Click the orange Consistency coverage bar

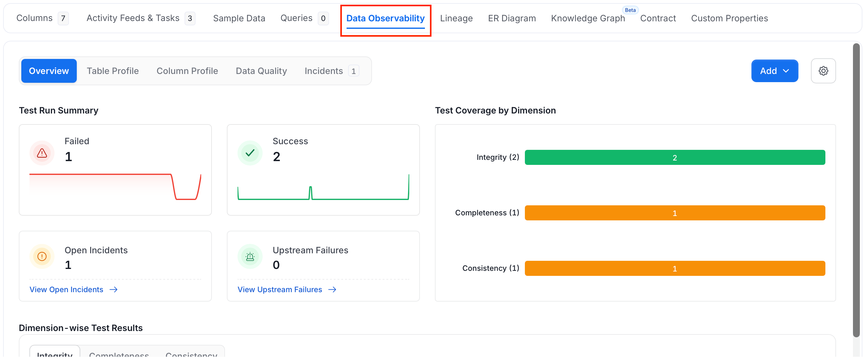pyautogui.click(x=675, y=268)
